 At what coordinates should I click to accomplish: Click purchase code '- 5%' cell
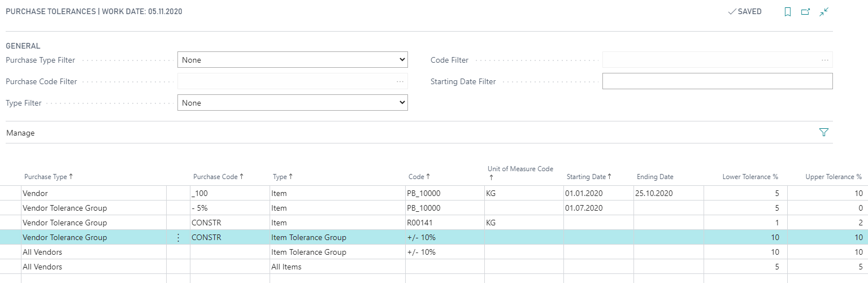tap(230, 208)
